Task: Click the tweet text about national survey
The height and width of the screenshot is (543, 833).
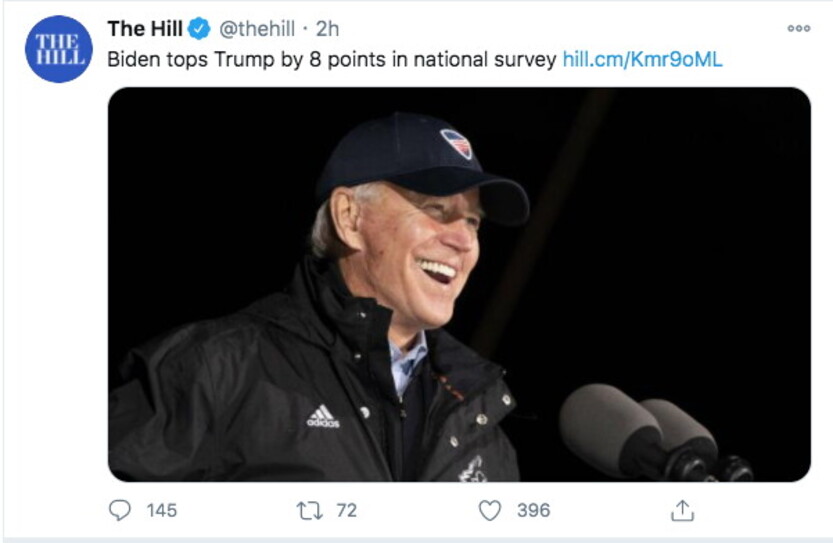Action: click(x=332, y=59)
